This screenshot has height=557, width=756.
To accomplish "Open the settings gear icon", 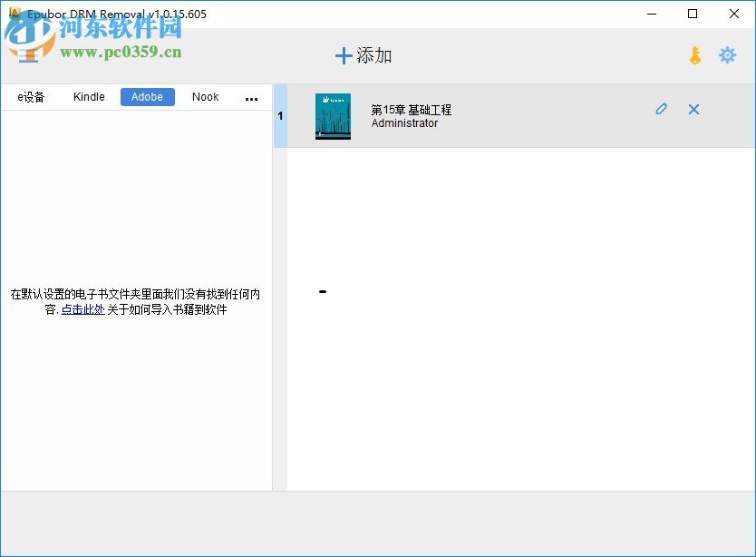I will (x=727, y=54).
